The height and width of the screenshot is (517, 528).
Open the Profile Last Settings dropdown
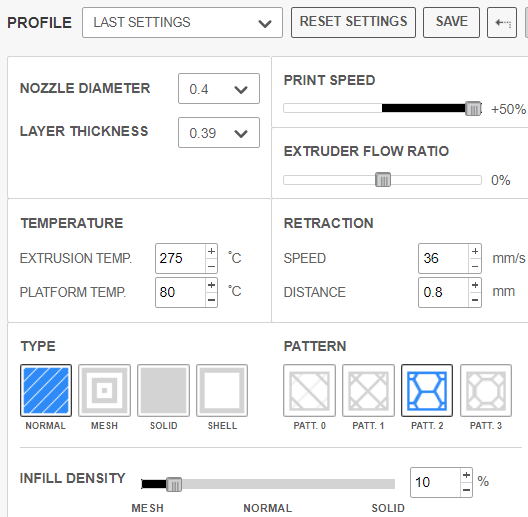click(182, 23)
